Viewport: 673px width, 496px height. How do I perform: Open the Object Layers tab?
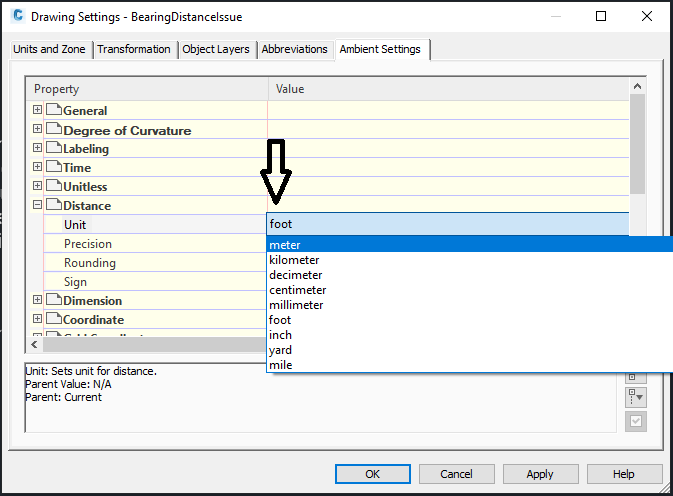click(x=216, y=49)
